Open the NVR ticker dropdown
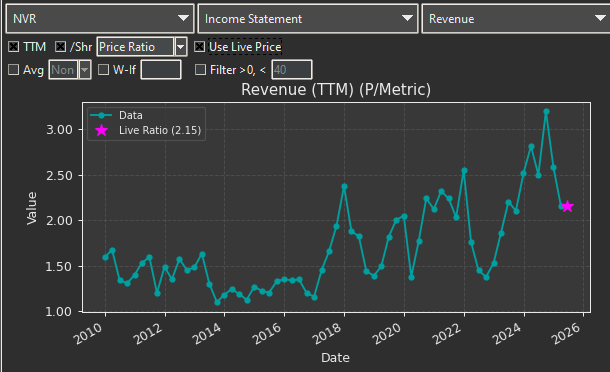 100,19
